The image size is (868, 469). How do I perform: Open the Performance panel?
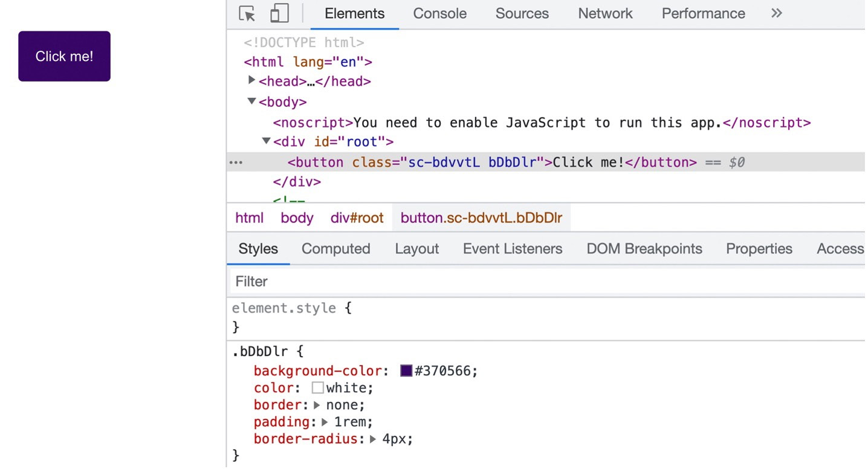point(702,13)
